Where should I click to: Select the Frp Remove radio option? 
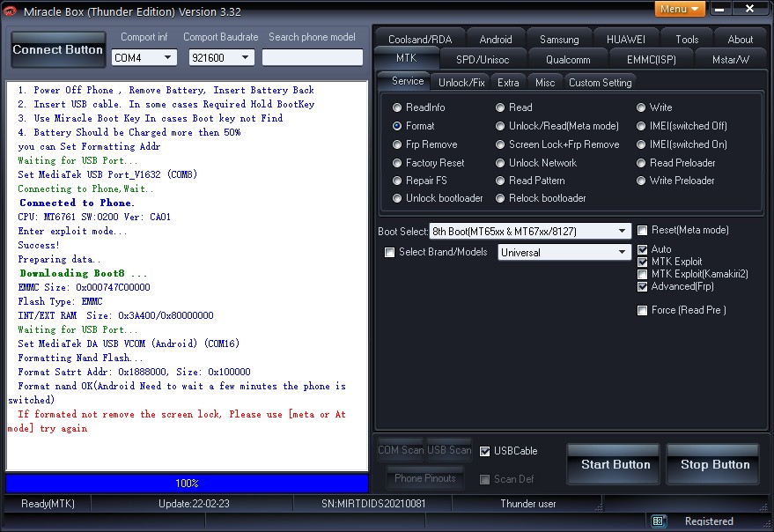[425, 144]
